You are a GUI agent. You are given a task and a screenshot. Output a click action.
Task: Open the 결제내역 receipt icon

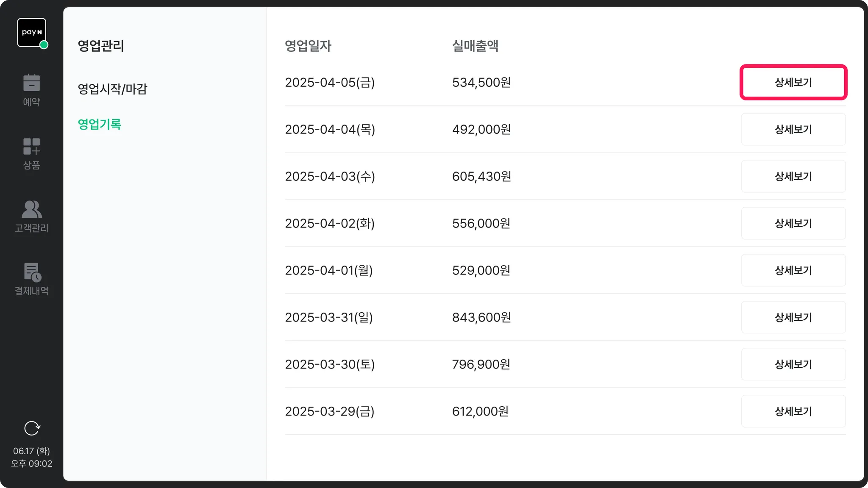pyautogui.click(x=32, y=272)
